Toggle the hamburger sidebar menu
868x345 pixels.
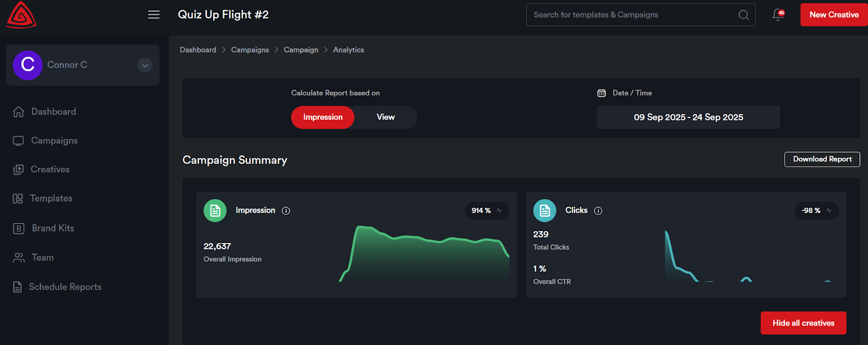tap(154, 15)
